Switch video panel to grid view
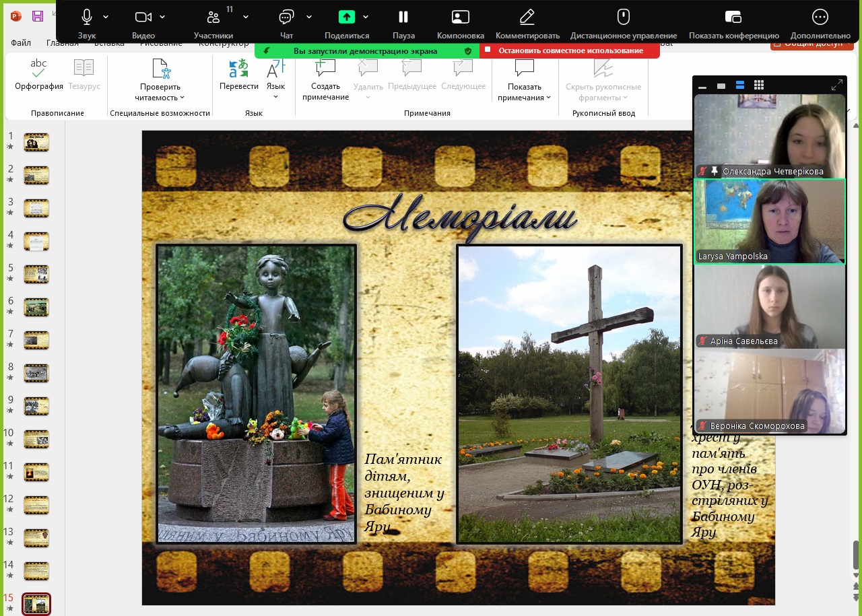Screen dimensions: 862x616 click(x=759, y=85)
